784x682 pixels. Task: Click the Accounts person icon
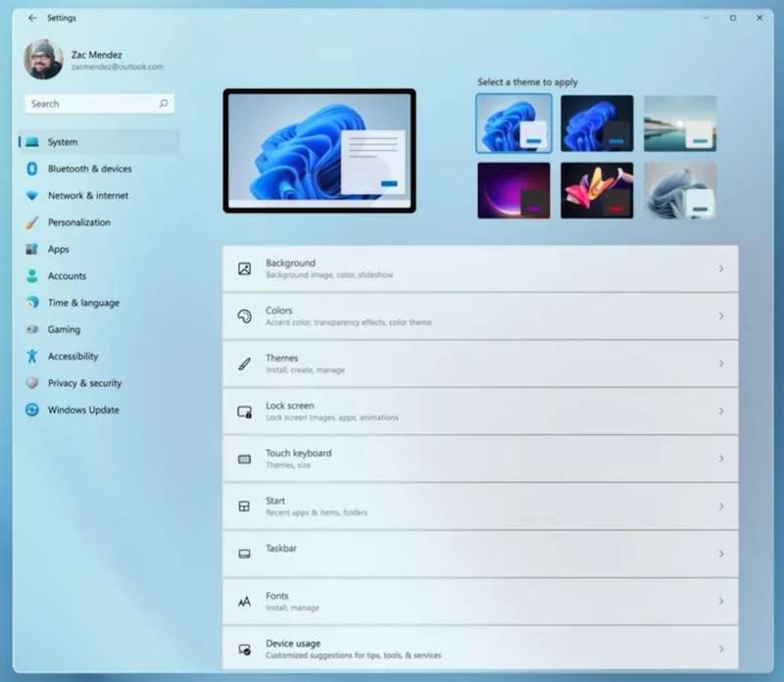coord(32,276)
